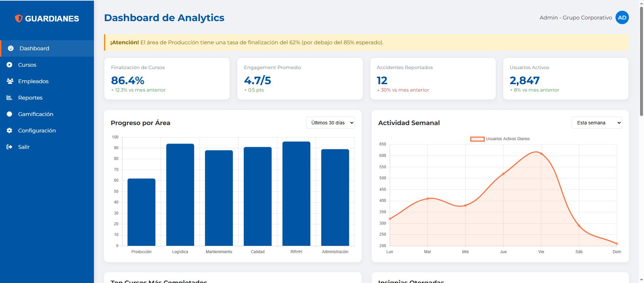Viewport: 644px width, 283px height.
Task: Click the Empleados people icon
Action: click(10, 81)
